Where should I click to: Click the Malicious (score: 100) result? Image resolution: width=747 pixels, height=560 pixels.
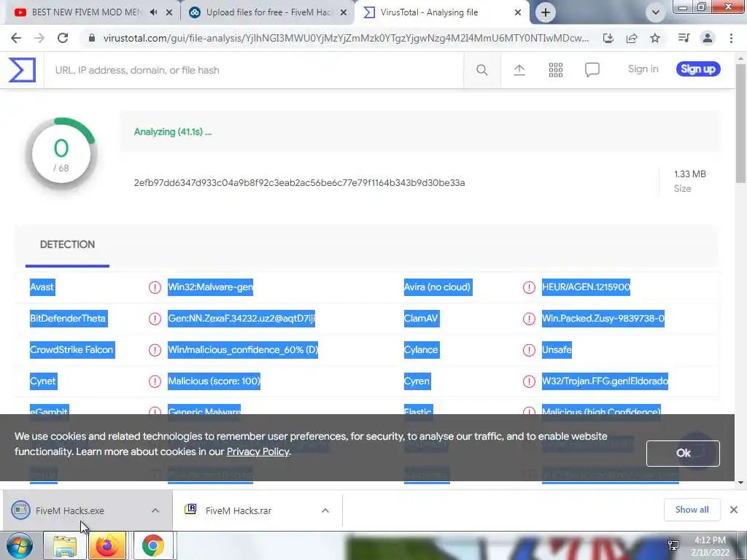214,381
